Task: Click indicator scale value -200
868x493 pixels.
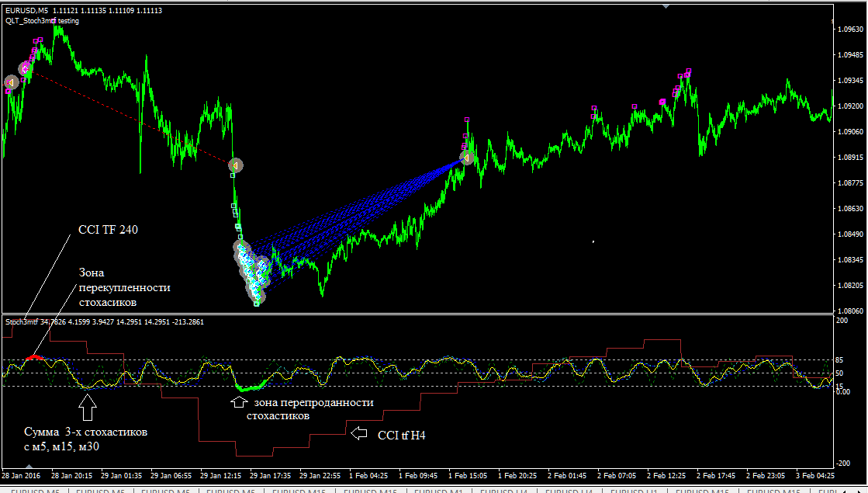Action: pos(842,463)
